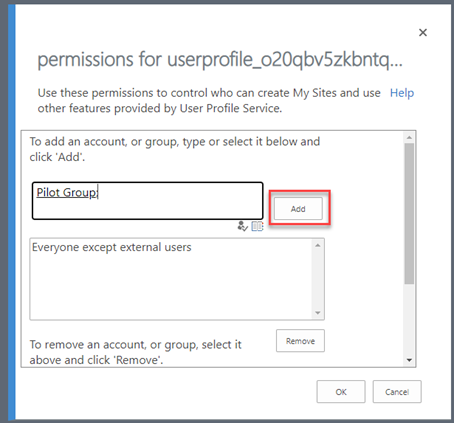454x423 pixels.
Task: Click the accounts listbox scrollbar track
Action: [x=317, y=279]
